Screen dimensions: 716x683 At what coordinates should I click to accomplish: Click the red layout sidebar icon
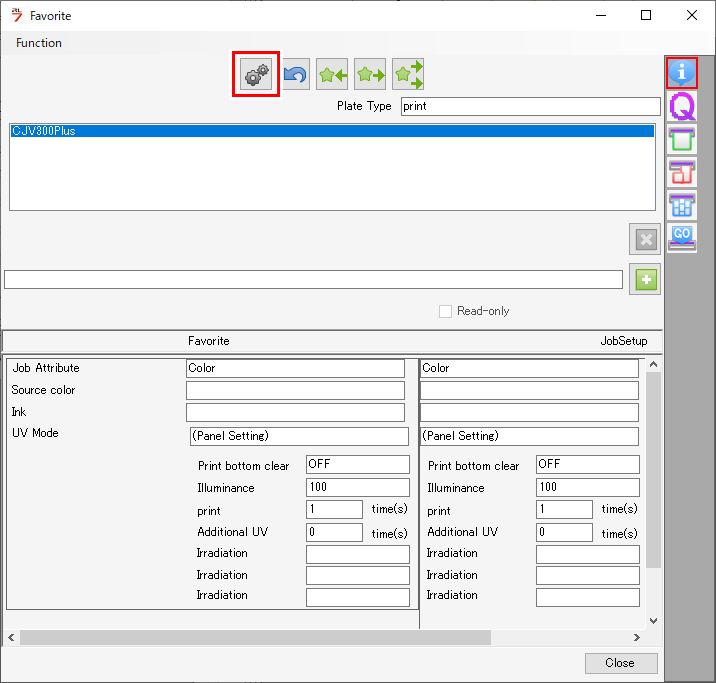(x=682, y=172)
